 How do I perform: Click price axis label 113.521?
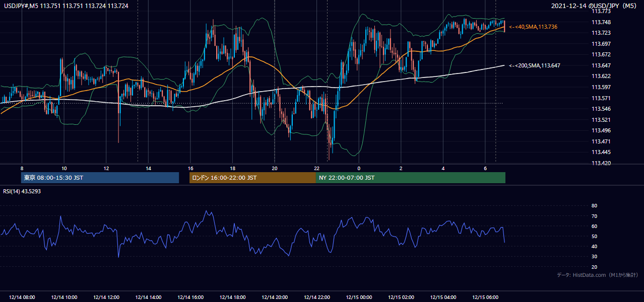coord(601,120)
